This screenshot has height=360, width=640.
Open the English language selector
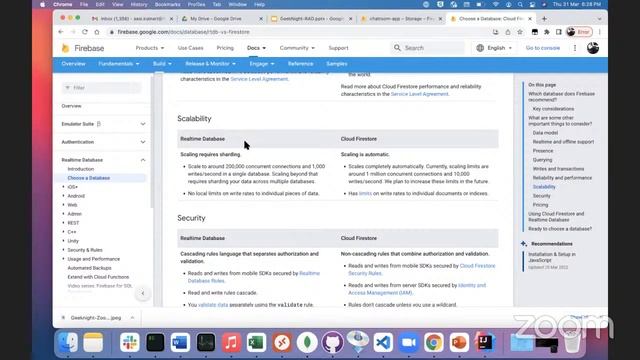click(x=494, y=48)
